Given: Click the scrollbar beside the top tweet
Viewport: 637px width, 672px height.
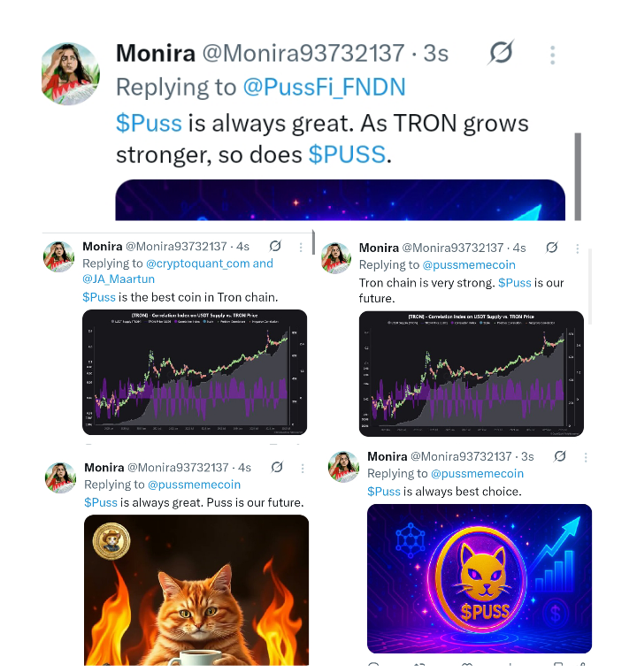Looking at the screenshot, I should (x=578, y=177).
